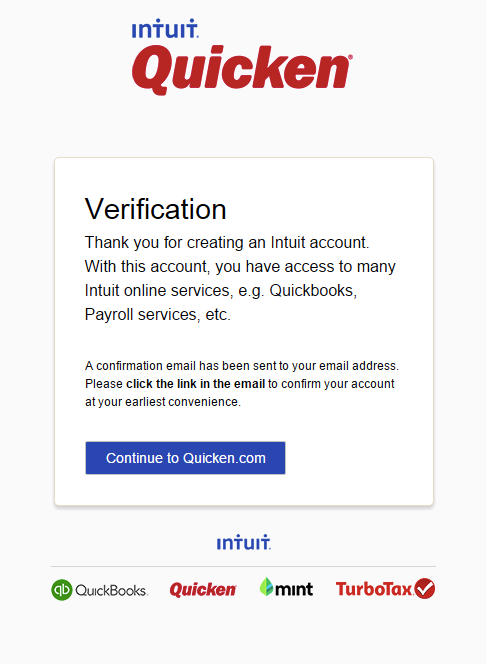The width and height of the screenshot is (486, 664).
Task: Click the Continue to Quicken.com button
Action: [185, 458]
